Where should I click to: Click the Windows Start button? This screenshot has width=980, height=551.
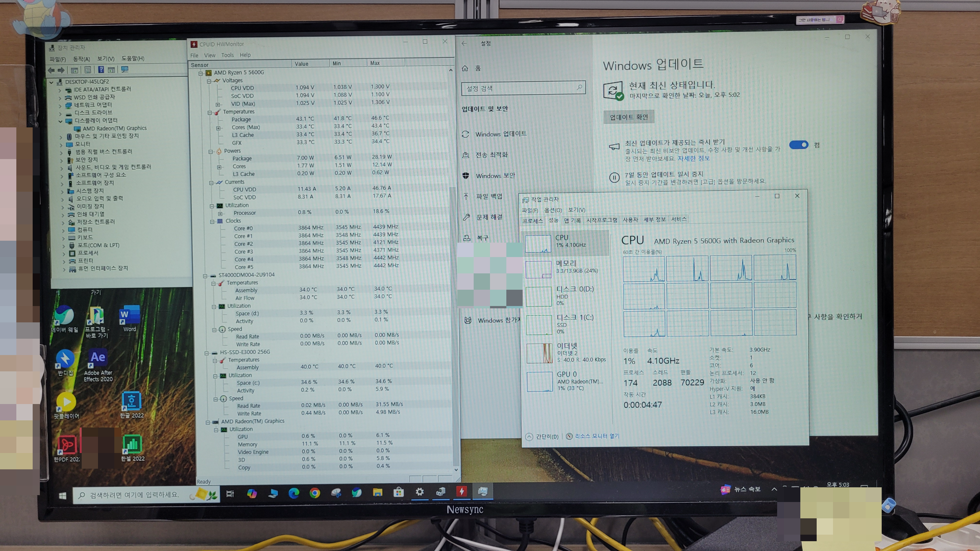coord(63,495)
